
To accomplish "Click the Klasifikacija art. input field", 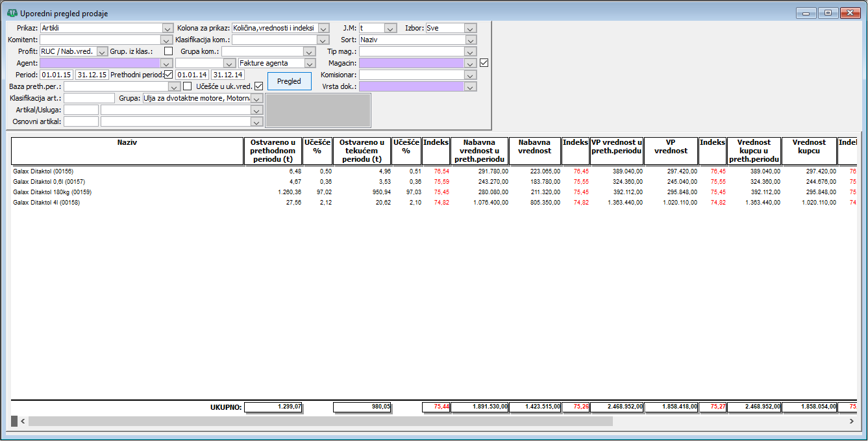I will click(90, 98).
